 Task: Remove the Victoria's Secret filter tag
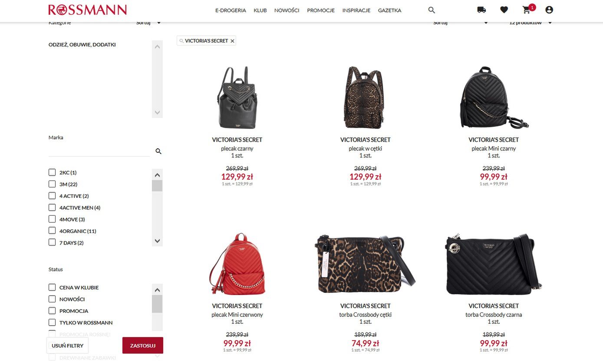(x=232, y=41)
